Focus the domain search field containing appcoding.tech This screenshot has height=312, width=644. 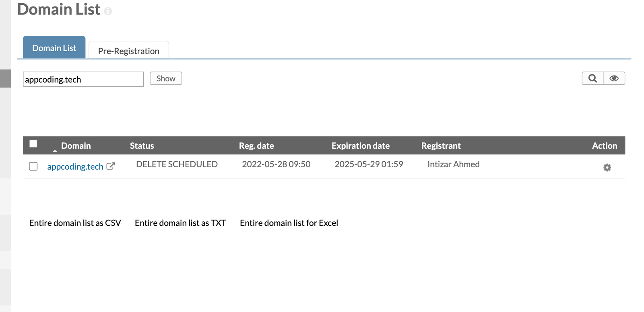[x=83, y=79]
